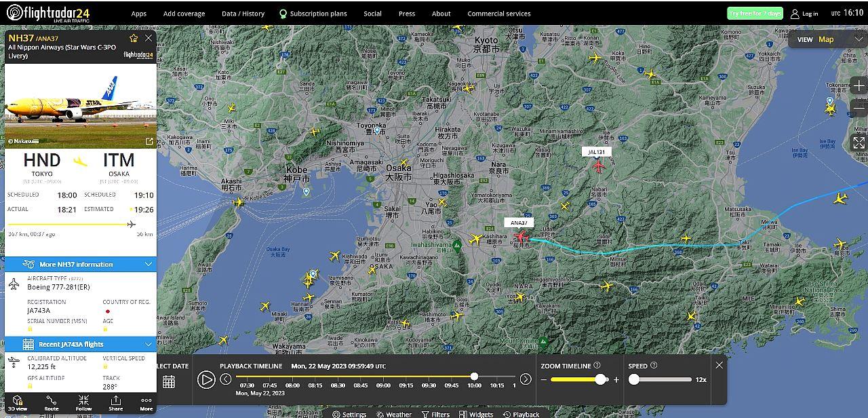Select origin airport HND Tokyo

tap(42, 164)
